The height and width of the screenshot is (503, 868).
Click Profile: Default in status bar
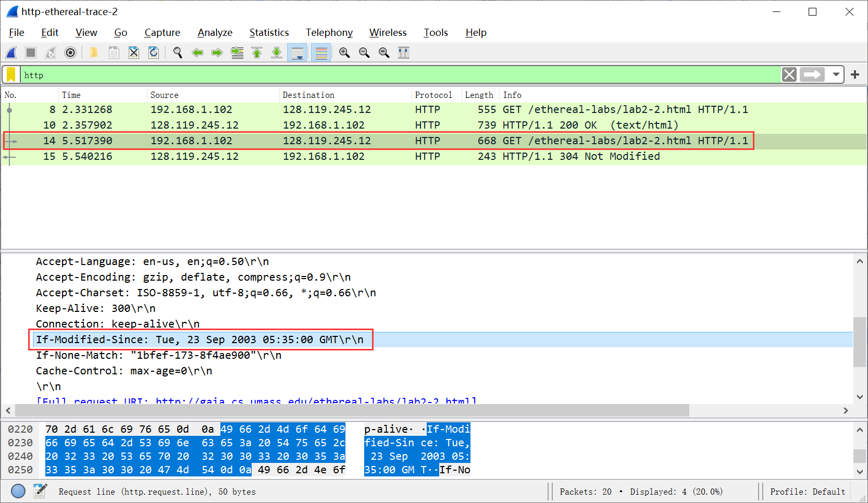(x=808, y=492)
